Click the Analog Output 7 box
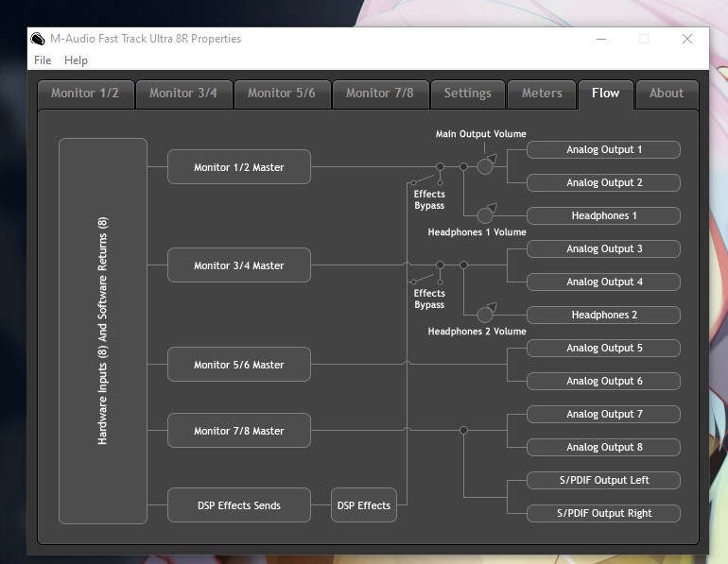 [x=603, y=414]
